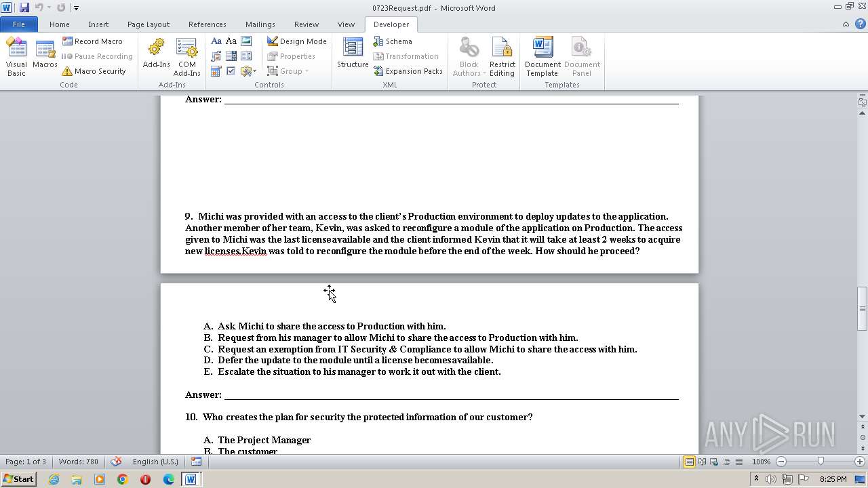Switch to the View tab

[x=346, y=24]
